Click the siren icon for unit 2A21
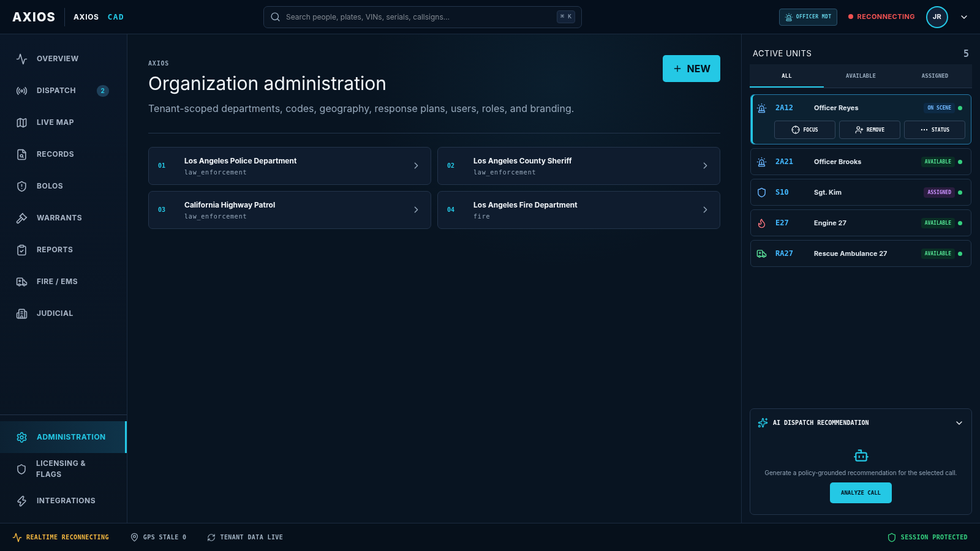This screenshot has width=980, height=551. tap(762, 162)
